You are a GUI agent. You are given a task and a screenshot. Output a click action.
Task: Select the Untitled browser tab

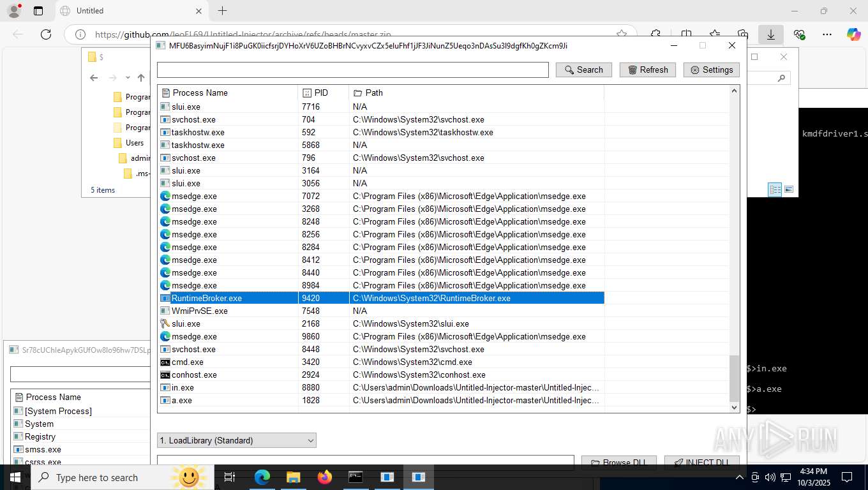pos(131,11)
